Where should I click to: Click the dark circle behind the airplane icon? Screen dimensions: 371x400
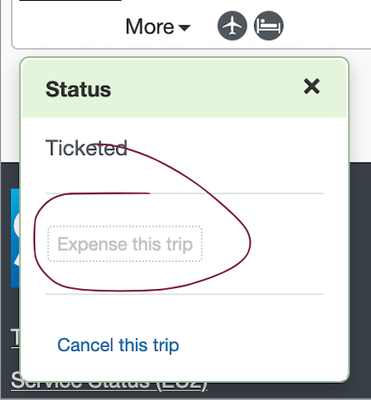[x=232, y=26]
